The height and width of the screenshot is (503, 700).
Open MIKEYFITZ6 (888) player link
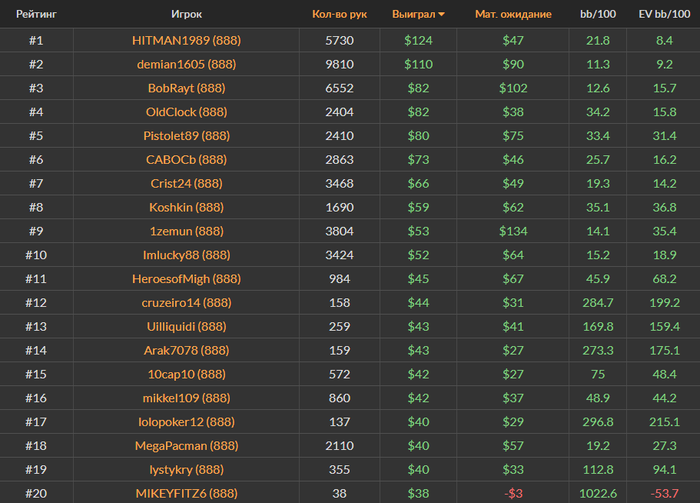tap(186, 493)
